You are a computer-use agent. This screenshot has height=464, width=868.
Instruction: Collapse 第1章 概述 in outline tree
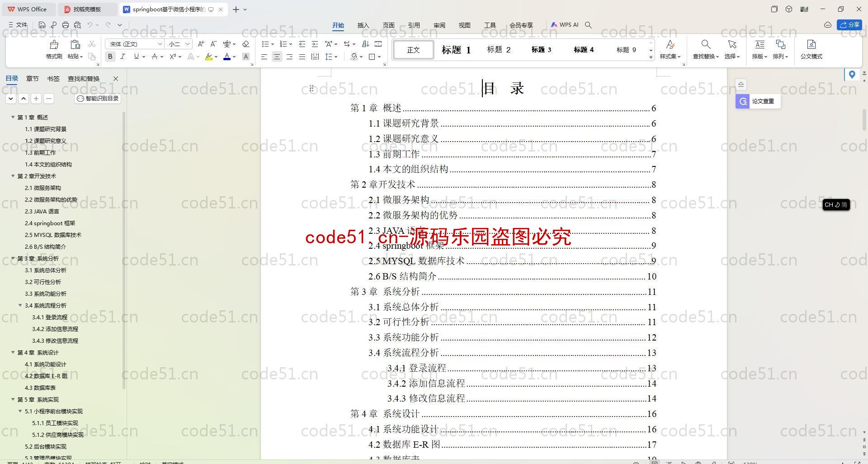13,117
